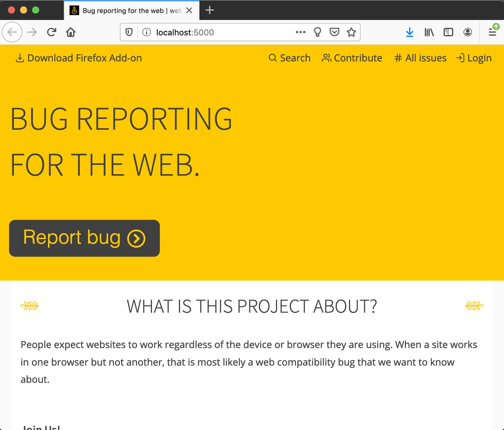Open the library bookshelf menu
This screenshot has height=430, width=504.
click(429, 32)
